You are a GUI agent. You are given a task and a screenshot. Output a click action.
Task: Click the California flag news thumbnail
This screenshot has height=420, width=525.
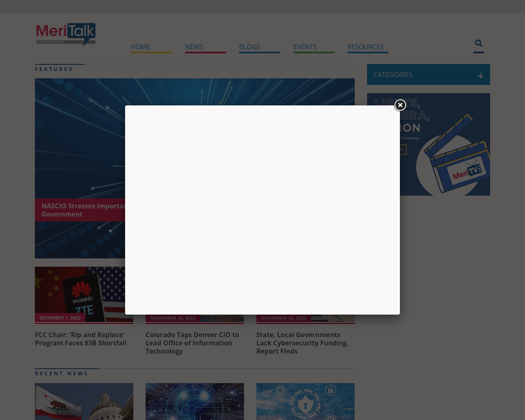84,402
